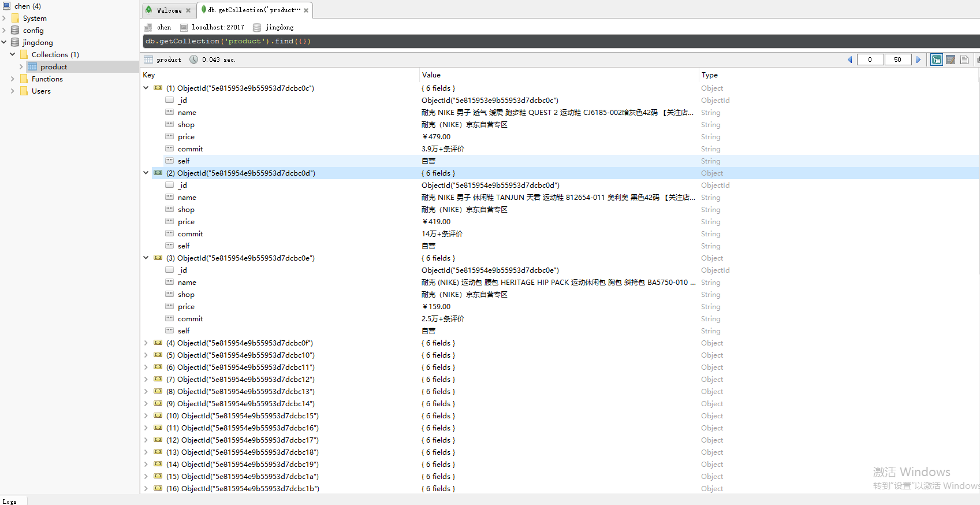Select row (12) ObjectId ending dcbc17
980x505 pixels.
[243, 440]
